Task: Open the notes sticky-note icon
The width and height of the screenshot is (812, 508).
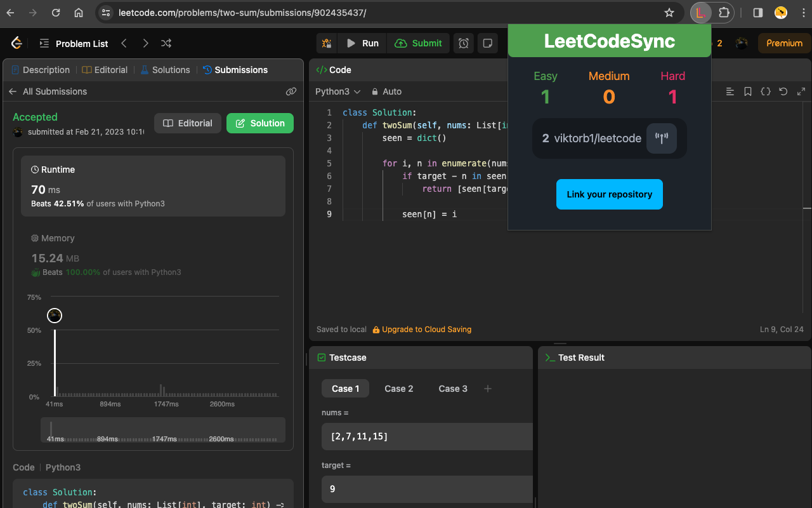Action: click(x=486, y=43)
